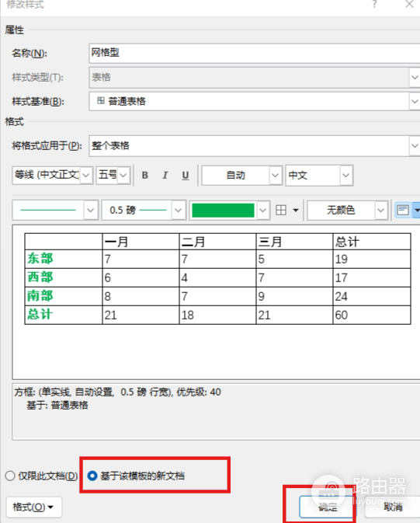Open the 0.5 磅 line weight dropdown
The height and width of the screenshot is (523, 420).
pos(178,210)
